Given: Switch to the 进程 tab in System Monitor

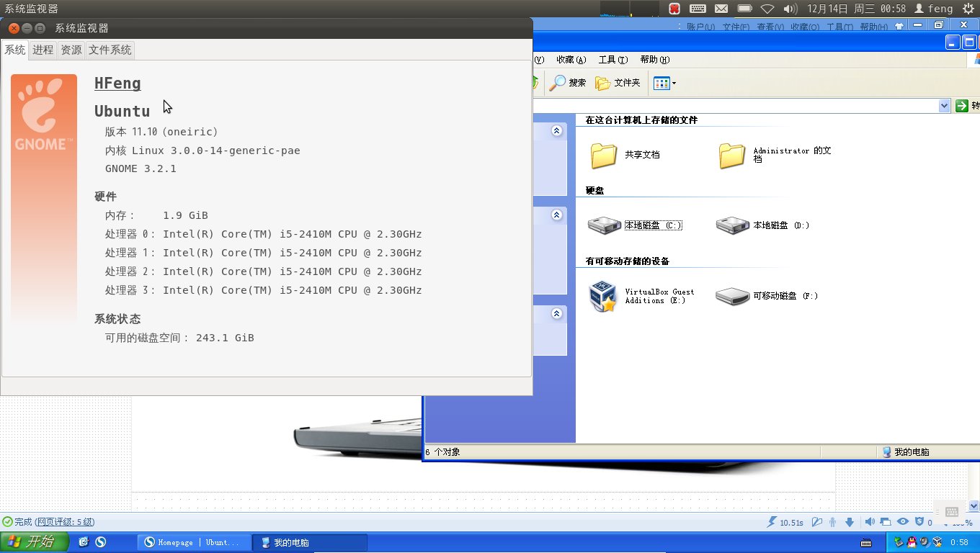Looking at the screenshot, I should 43,50.
